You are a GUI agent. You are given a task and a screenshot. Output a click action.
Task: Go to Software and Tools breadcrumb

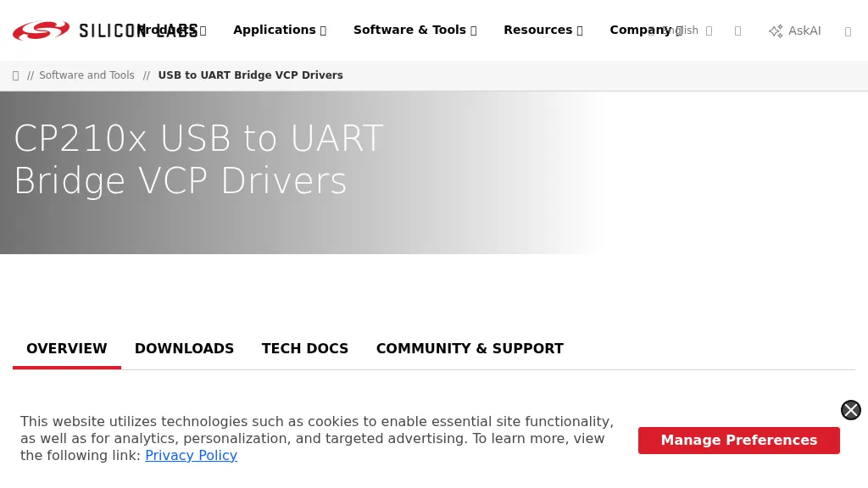tap(86, 75)
